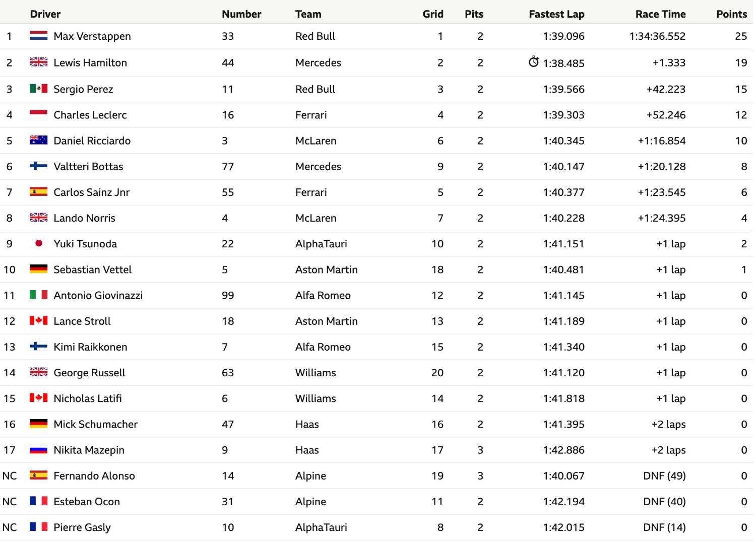
Task: Click the Australian flag beside Daniel Ricciardo
Action: click(x=39, y=140)
